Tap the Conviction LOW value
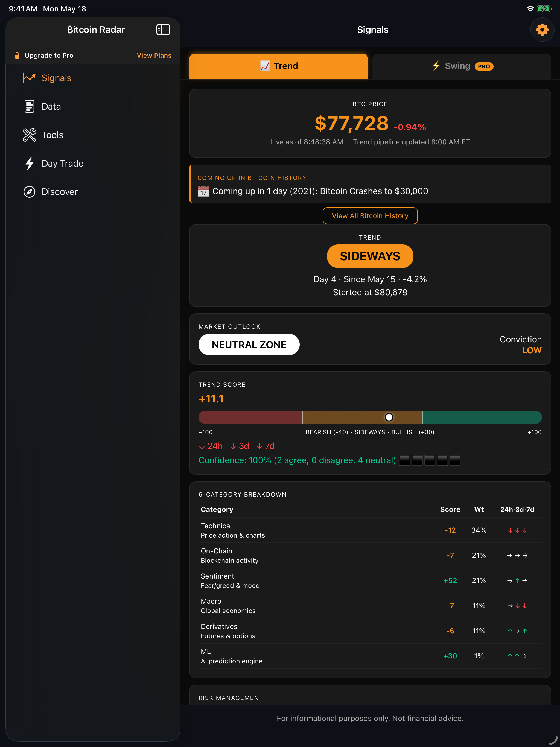This screenshot has height=747, width=560. pos(532,350)
